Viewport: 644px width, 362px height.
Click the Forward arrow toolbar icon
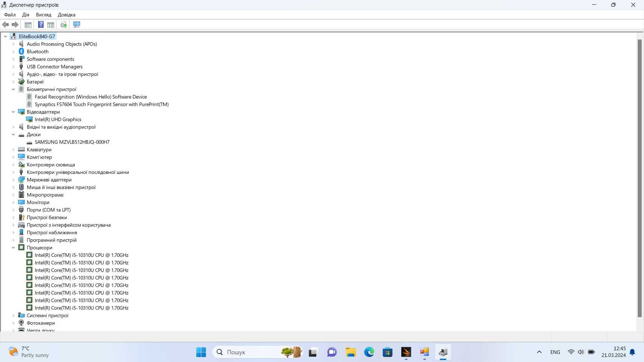[15, 24]
